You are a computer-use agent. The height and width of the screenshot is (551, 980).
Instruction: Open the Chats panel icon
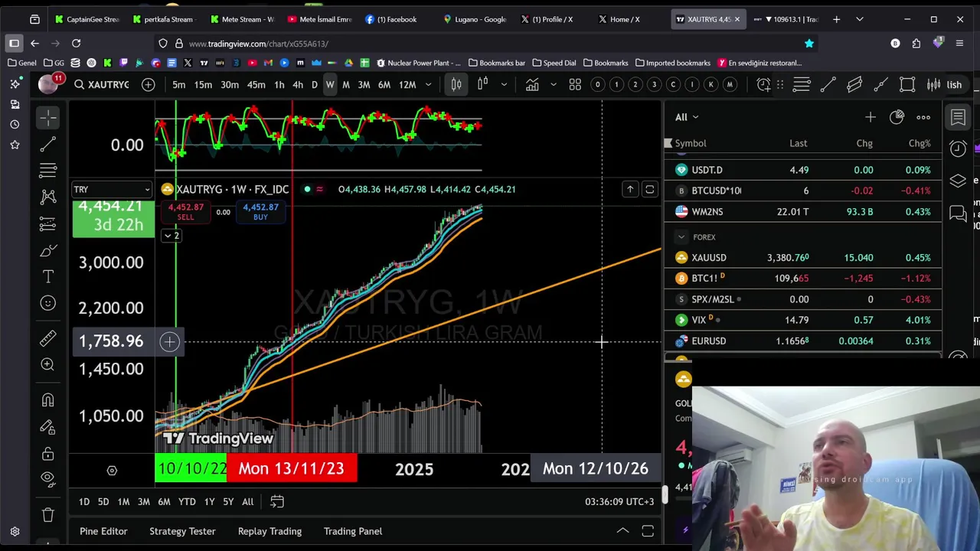click(958, 214)
